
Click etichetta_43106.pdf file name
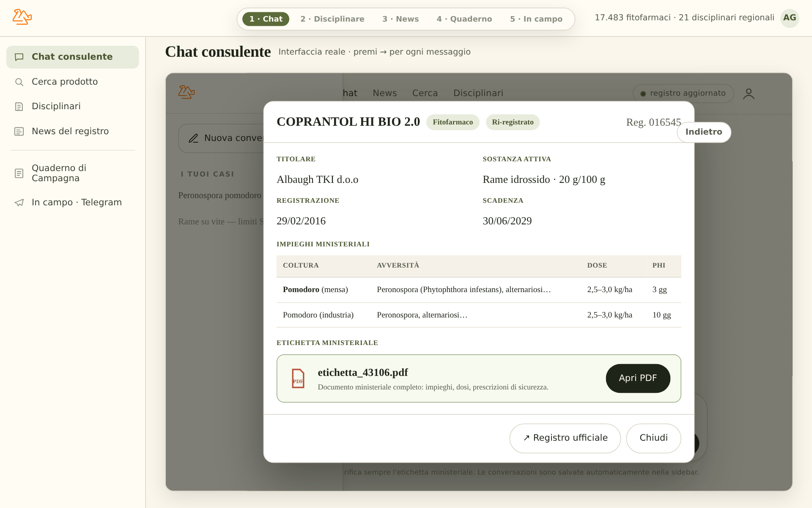(363, 373)
